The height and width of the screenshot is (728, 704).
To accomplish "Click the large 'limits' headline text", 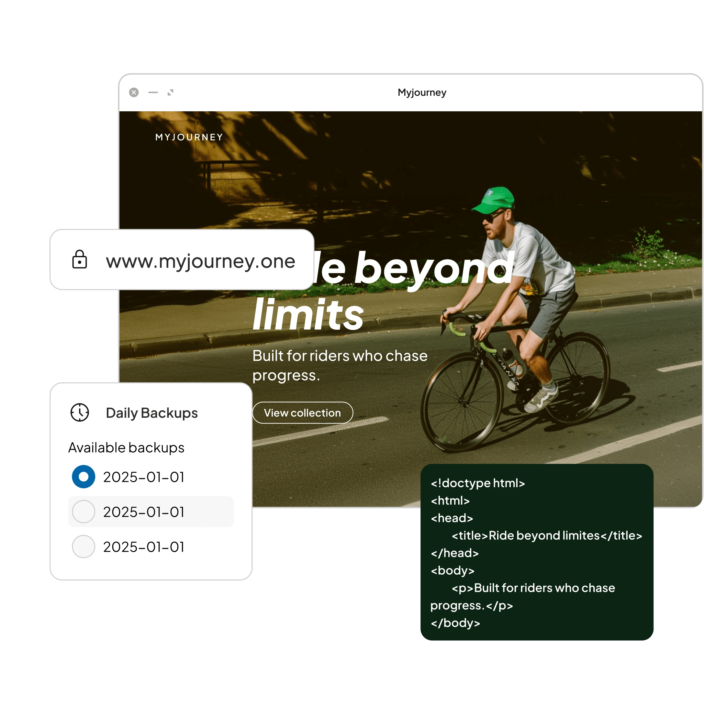I will (308, 315).
